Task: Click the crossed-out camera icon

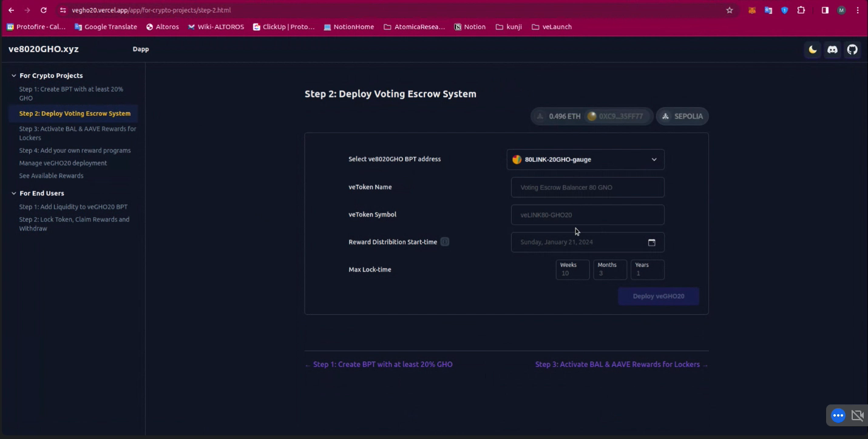Action: [x=857, y=415]
